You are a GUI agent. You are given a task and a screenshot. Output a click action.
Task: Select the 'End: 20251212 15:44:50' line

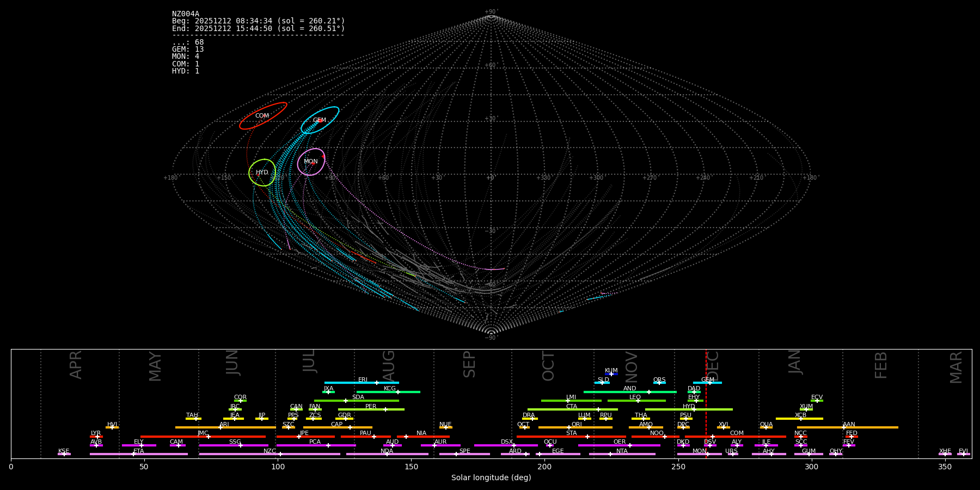(x=259, y=28)
